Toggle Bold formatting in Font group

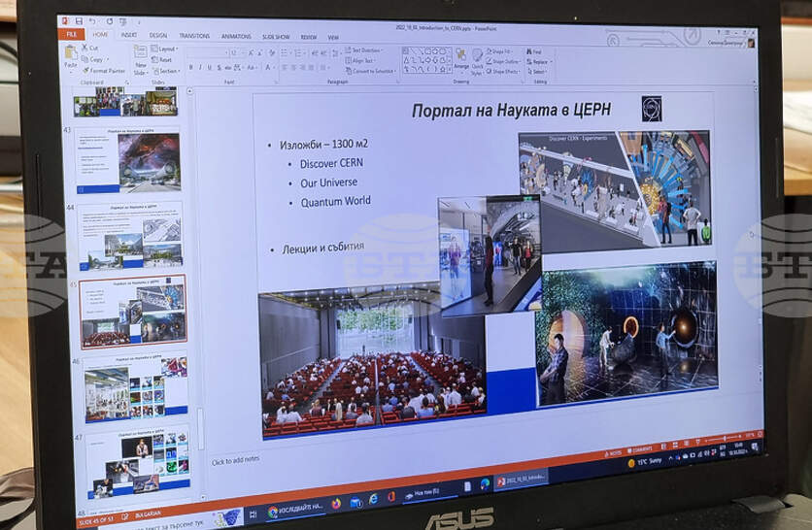point(190,67)
